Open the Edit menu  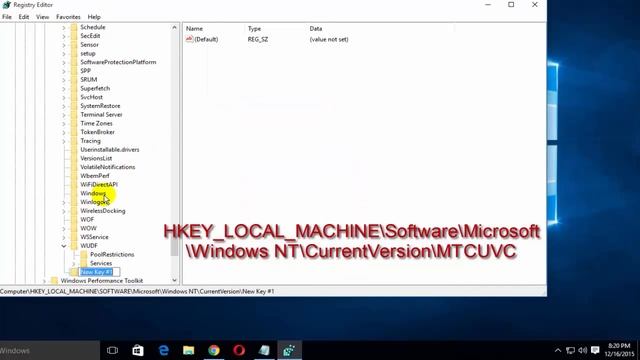tap(24, 17)
